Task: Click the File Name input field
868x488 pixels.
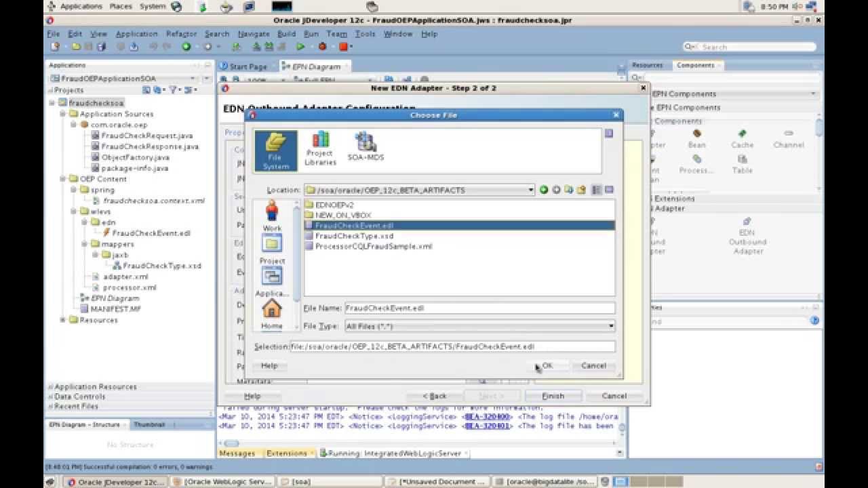Action: (479, 308)
